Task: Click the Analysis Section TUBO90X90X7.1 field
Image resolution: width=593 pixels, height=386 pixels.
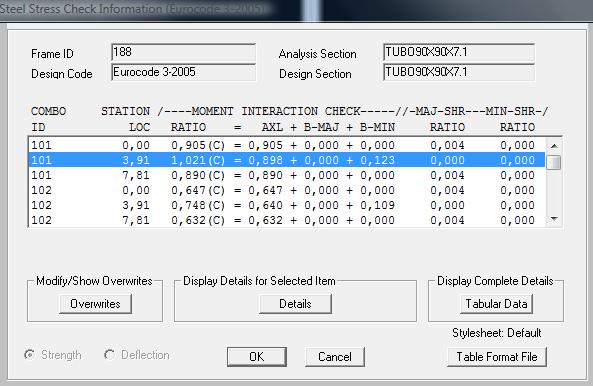Action: coord(459,52)
